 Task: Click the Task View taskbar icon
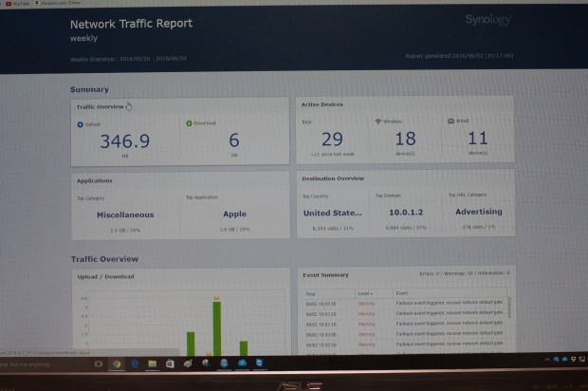pyautogui.click(x=98, y=363)
